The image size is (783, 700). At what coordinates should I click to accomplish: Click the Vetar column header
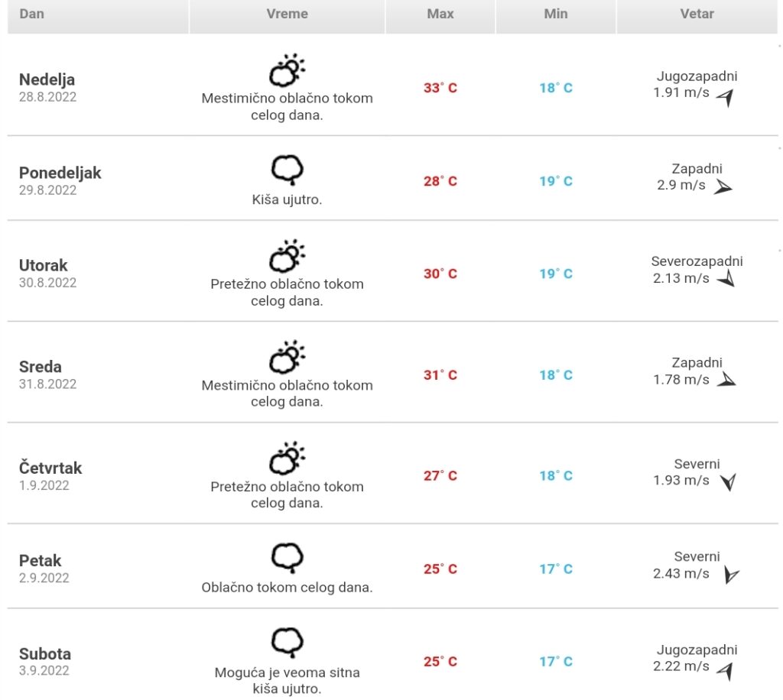click(697, 14)
